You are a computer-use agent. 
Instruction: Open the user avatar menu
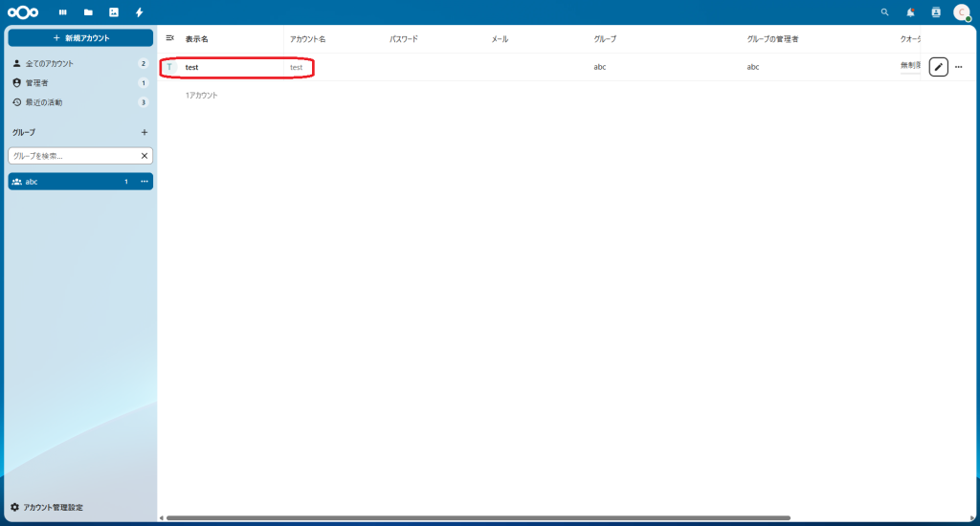click(962, 12)
